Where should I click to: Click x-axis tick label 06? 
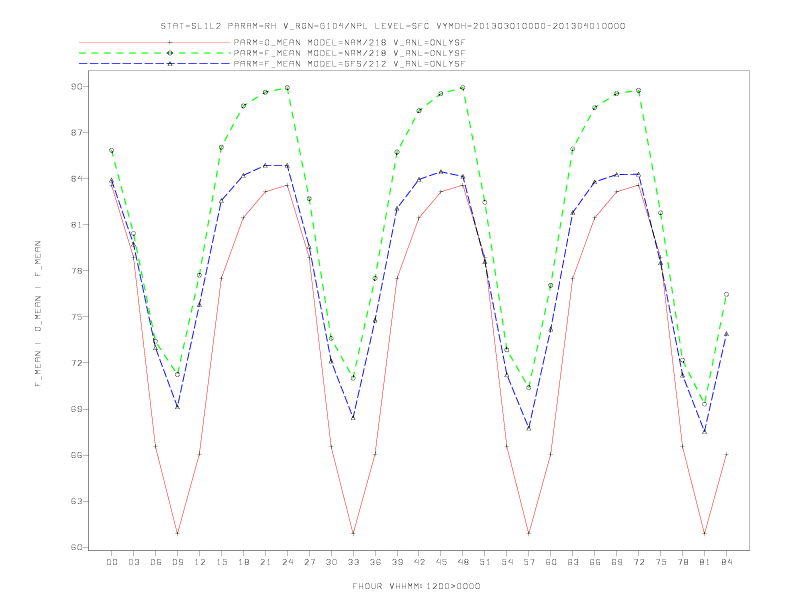click(x=156, y=562)
